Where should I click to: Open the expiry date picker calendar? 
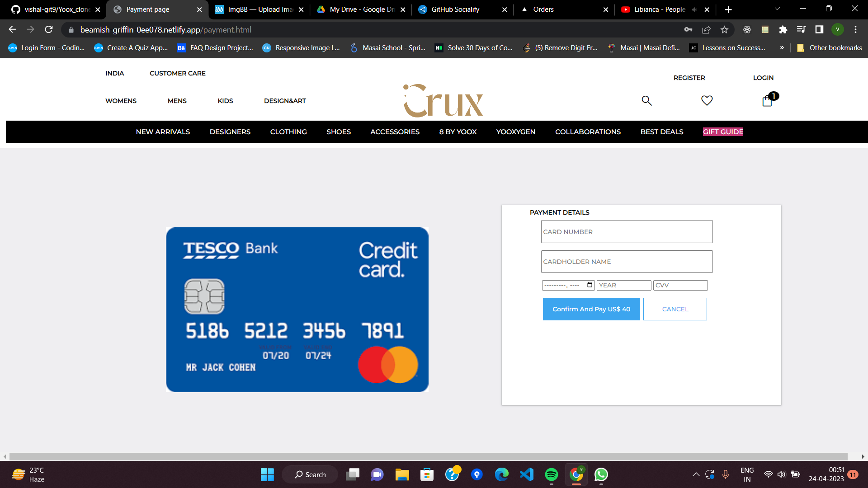(x=590, y=285)
